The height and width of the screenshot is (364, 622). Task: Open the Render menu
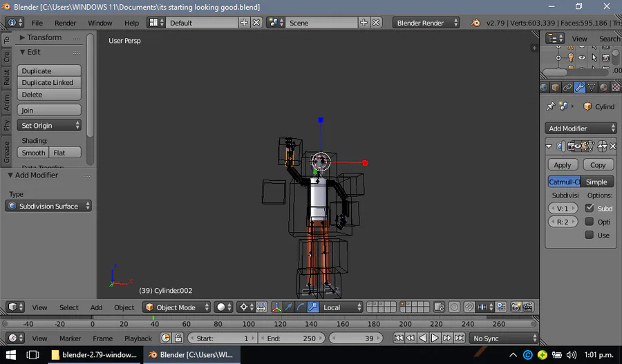coord(66,23)
